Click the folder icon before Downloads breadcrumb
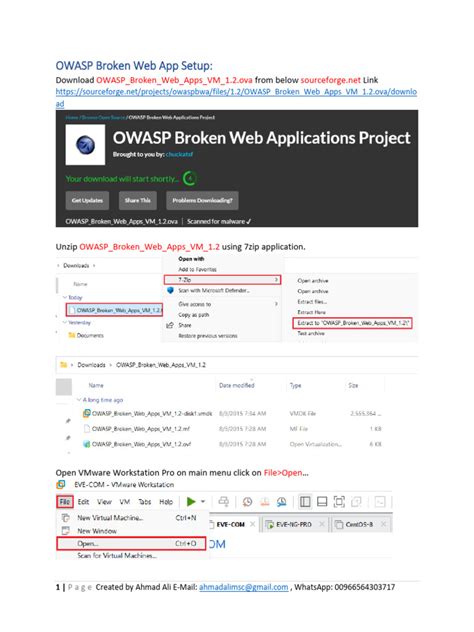Viewport: 474px width, 632px height. click(63, 365)
